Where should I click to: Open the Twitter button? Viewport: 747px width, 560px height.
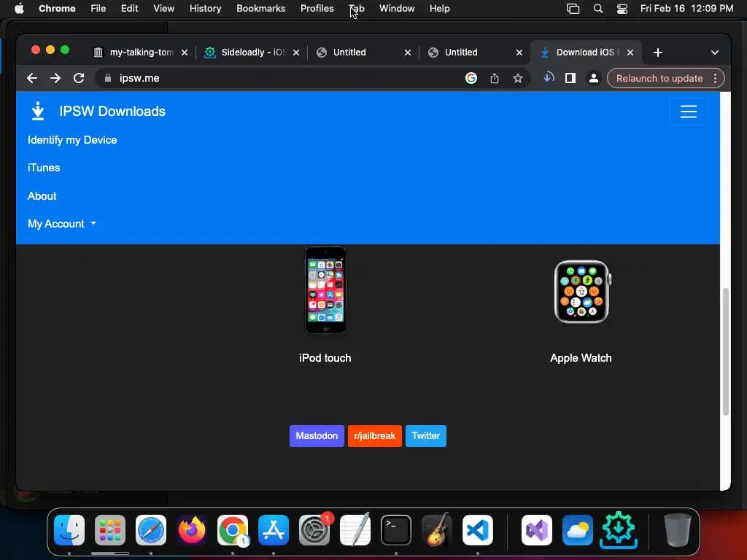point(425,436)
